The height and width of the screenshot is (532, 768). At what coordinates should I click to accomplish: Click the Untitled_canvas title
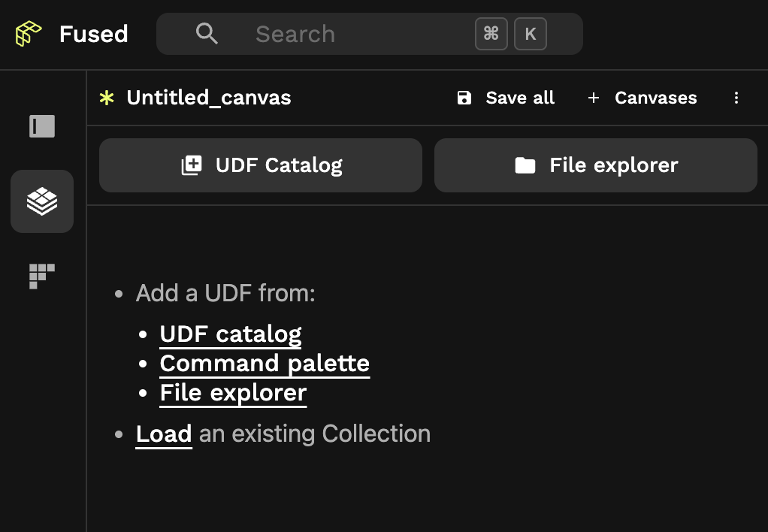click(x=209, y=98)
